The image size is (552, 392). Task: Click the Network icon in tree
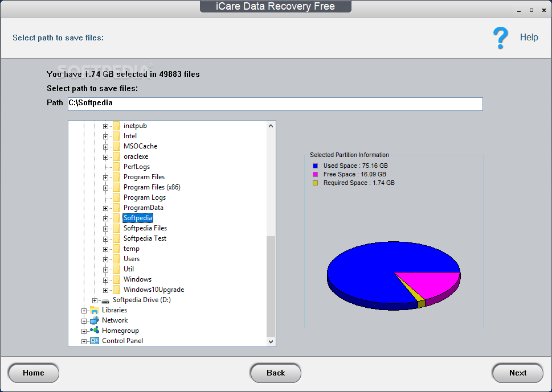95,320
